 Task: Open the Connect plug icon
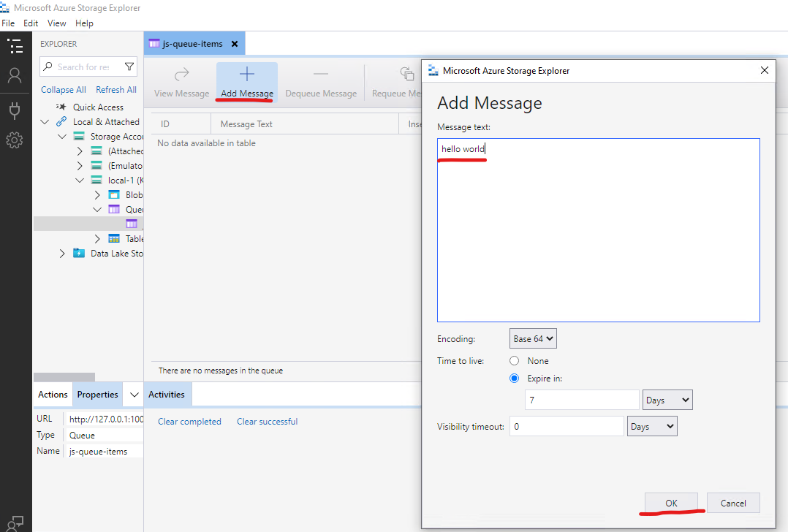15,110
